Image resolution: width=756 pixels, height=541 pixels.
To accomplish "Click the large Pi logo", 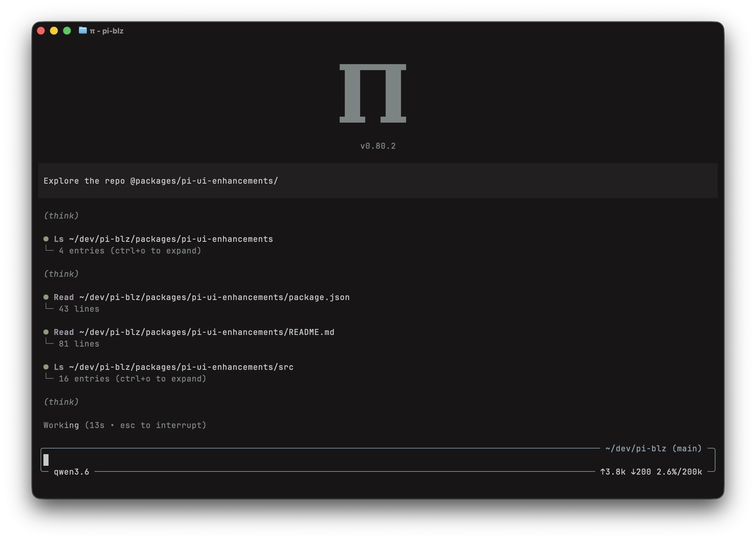I will point(373,93).
